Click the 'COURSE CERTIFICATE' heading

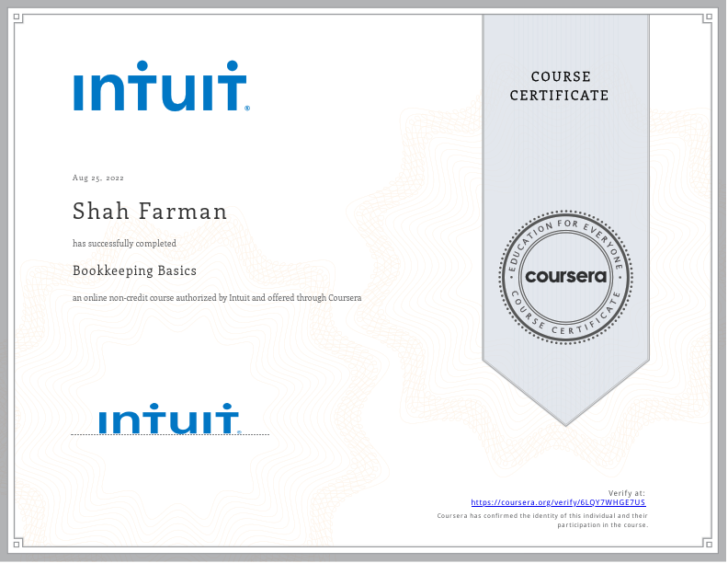(560, 86)
